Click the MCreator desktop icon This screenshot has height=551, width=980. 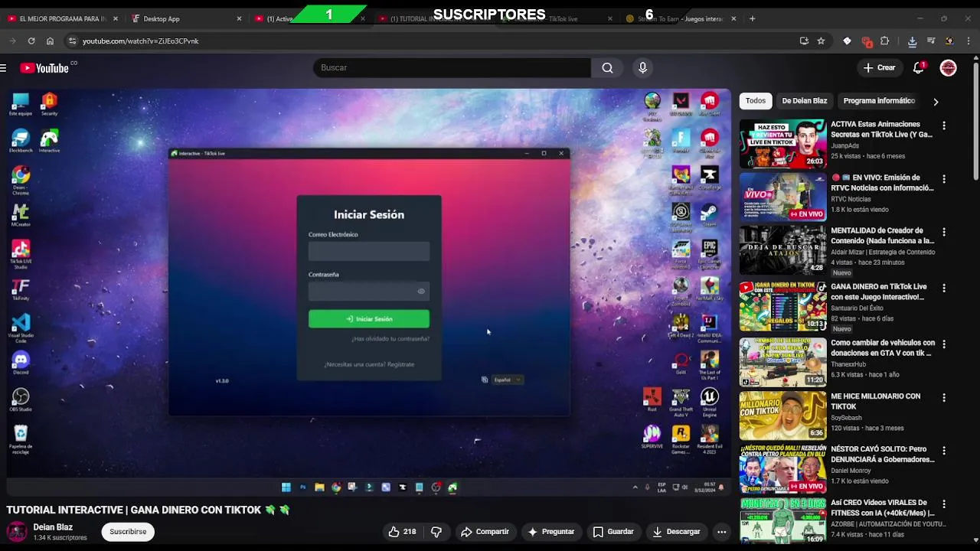click(21, 214)
